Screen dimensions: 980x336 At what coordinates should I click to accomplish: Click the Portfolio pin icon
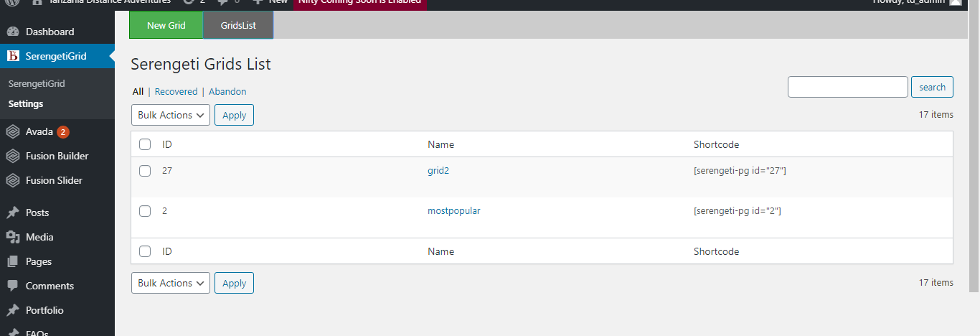pos(12,310)
